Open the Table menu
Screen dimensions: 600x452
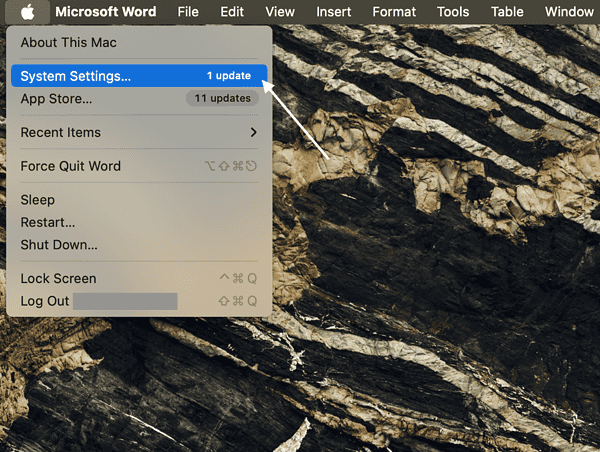[507, 12]
